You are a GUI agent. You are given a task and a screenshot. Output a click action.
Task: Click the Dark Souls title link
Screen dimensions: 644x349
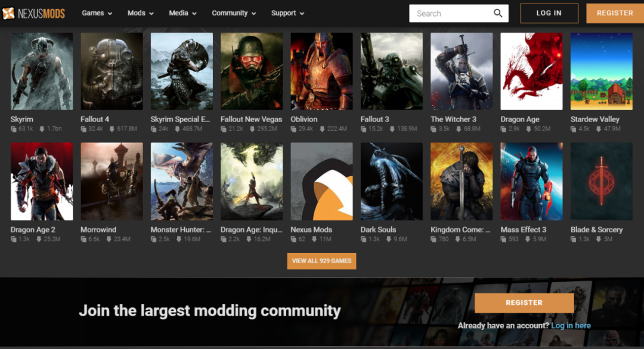pyautogui.click(x=378, y=230)
